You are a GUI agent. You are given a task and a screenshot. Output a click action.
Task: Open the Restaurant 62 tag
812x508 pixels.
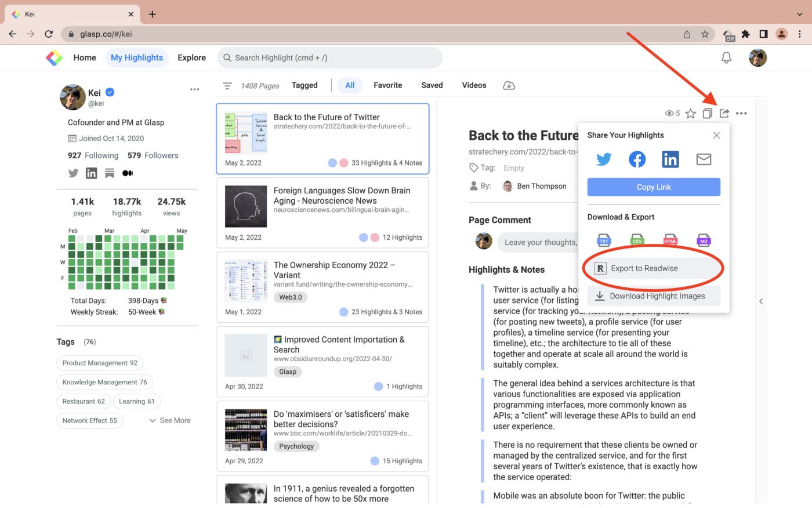(x=84, y=401)
